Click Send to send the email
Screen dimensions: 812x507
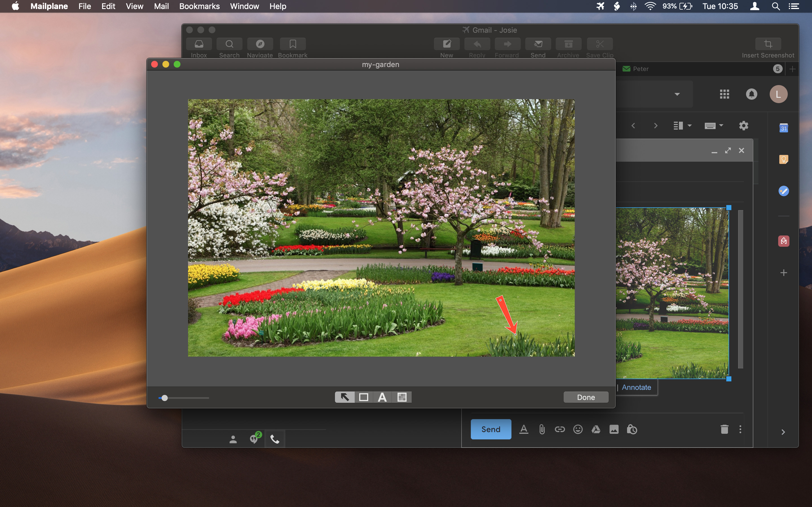pyautogui.click(x=490, y=429)
